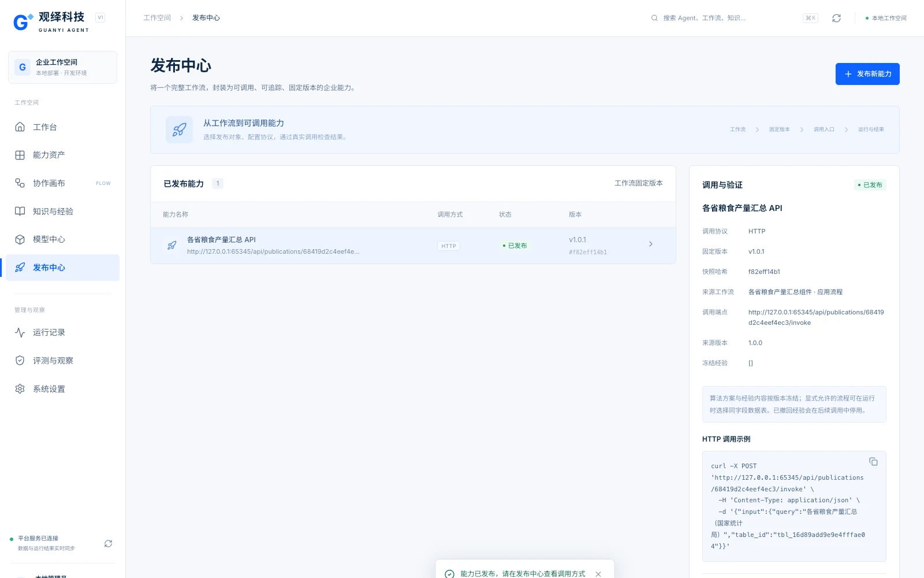The height and width of the screenshot is (578, 924).
Task: Expand the 各省粮食产量汇总 API row chevron
Action: click(x=651, y=244)
